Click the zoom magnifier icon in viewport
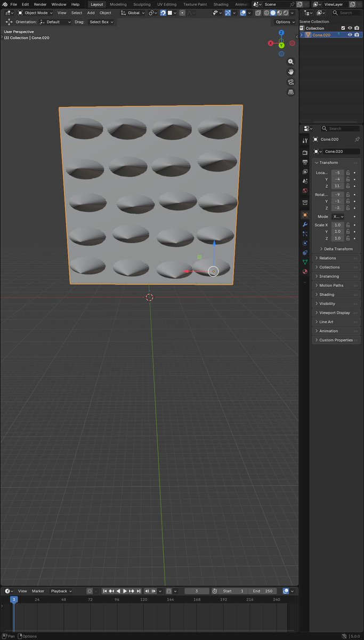This screenshot has height=640, width=364. 291,62
